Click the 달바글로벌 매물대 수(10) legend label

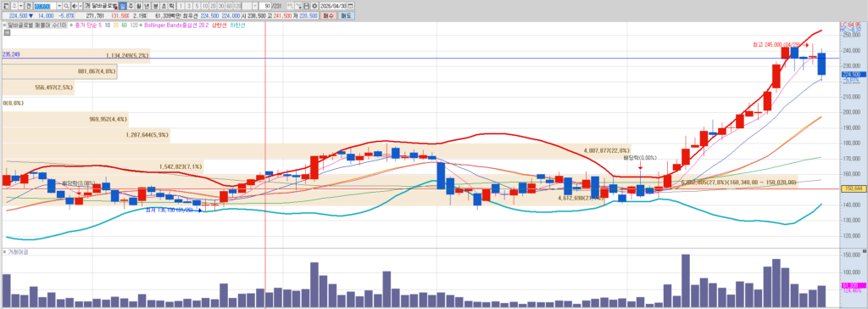click(x=37, y=25)
